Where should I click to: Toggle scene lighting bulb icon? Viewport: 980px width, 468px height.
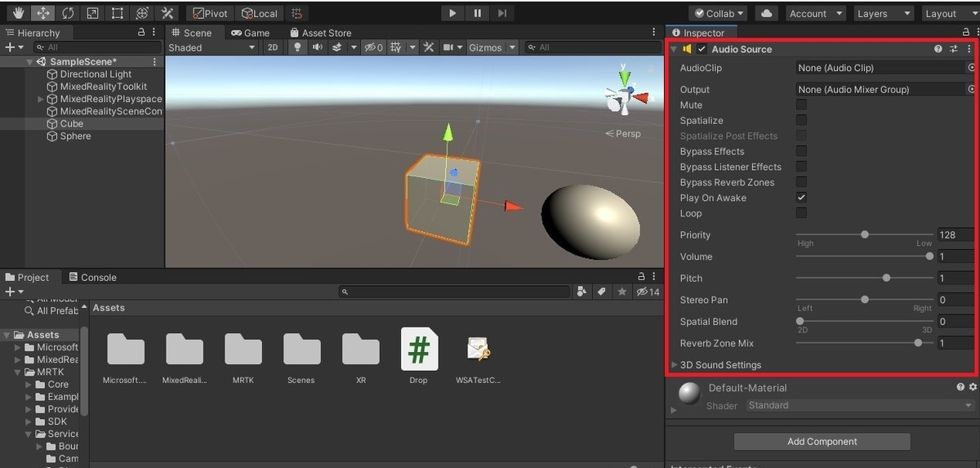(x=297, y=47)
